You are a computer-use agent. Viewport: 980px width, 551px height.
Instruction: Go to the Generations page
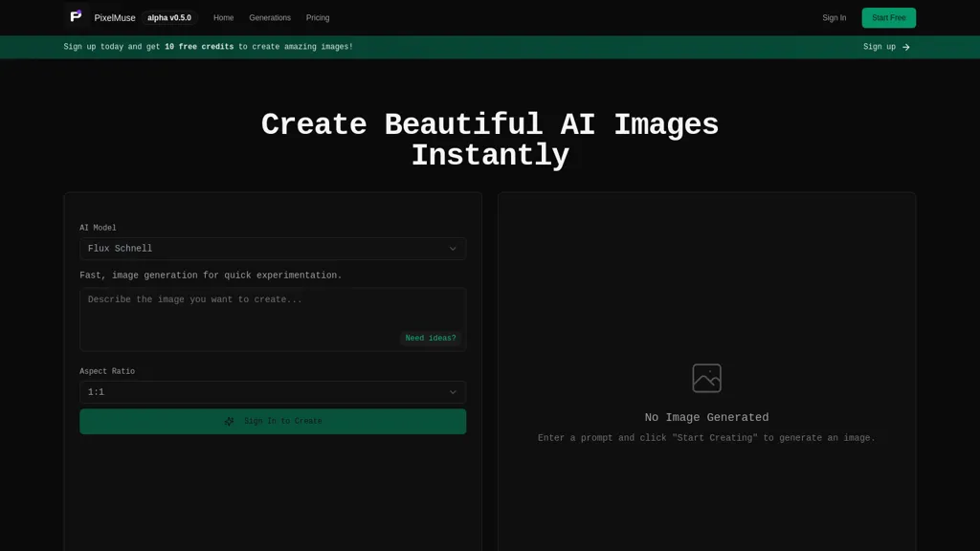tap(270, 18)
